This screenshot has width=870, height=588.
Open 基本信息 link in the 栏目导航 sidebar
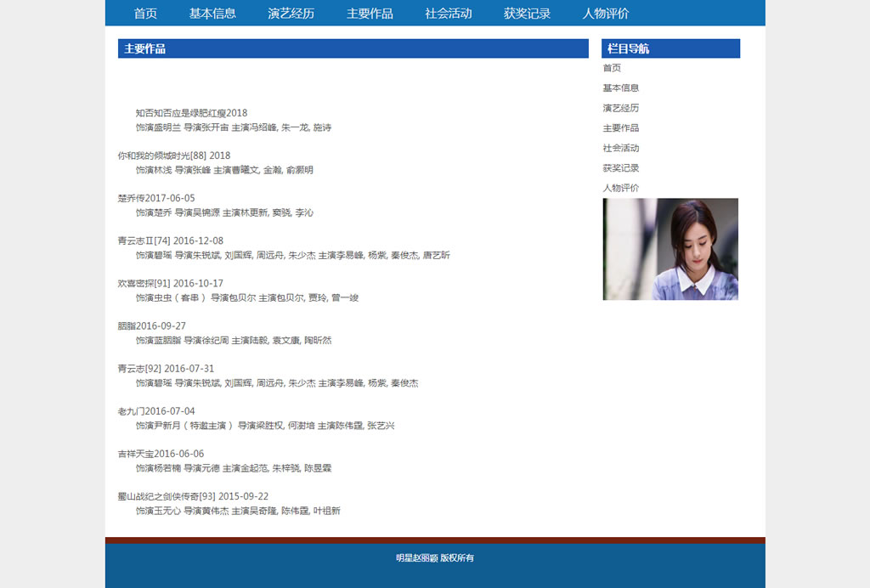pyautogui.click(x=621, y=88)
